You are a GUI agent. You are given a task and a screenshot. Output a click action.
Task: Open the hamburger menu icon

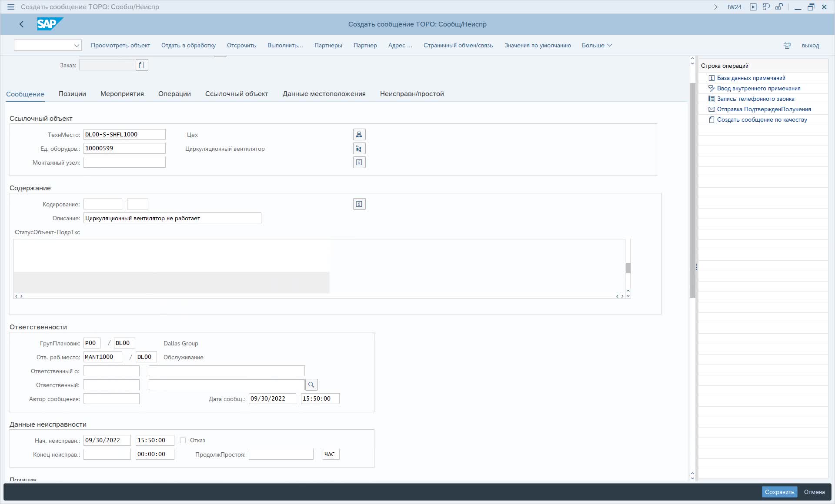pyautogui.click(x=11, y=7)
